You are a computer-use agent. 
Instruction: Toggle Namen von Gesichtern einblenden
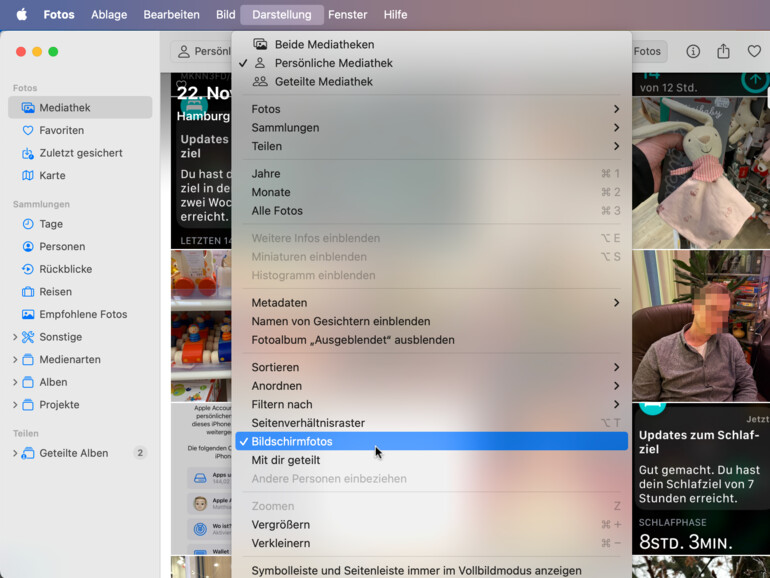tap(432, 321)
